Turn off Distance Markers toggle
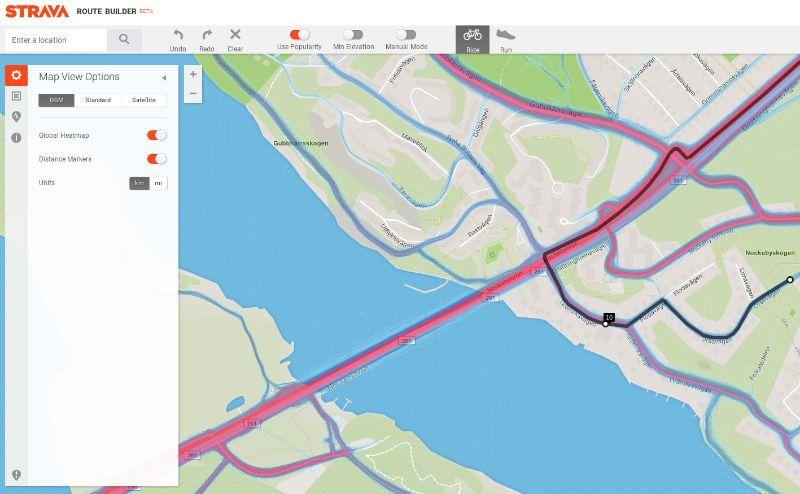 (157, 159)
